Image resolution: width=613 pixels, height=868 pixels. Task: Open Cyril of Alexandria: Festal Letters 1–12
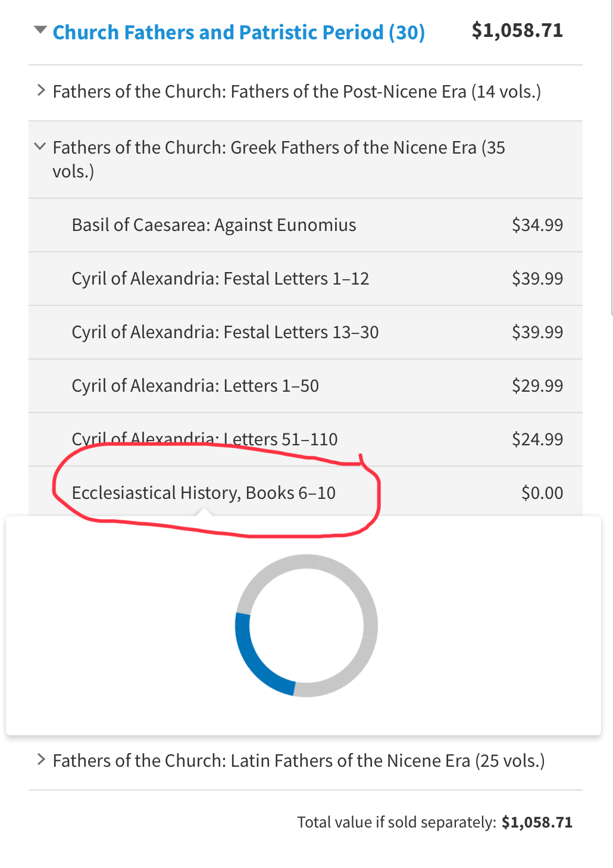pos(220,279)
